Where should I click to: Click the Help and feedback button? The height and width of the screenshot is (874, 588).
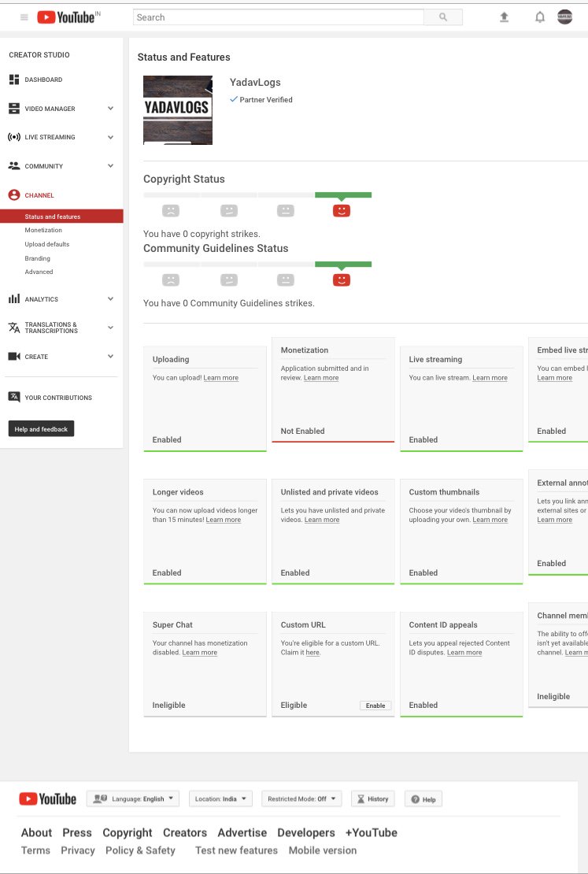(x=41, y=428)
